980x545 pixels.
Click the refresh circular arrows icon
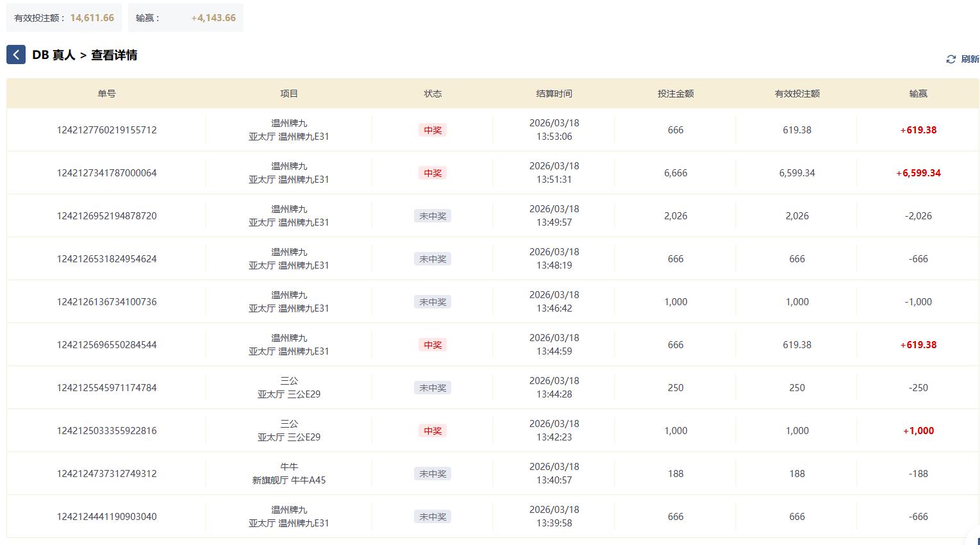point(951,59)
